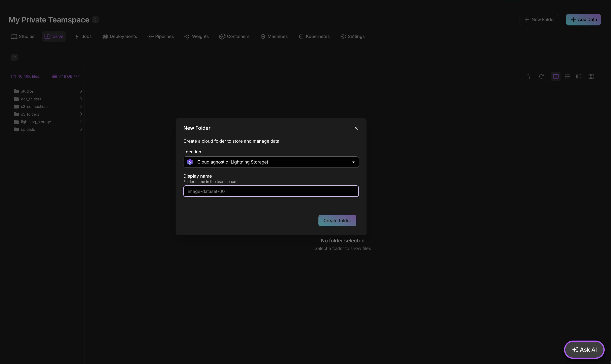Open the Pipelines tab
This screenshot has height=364, width=611.
[x=161, y=37]
